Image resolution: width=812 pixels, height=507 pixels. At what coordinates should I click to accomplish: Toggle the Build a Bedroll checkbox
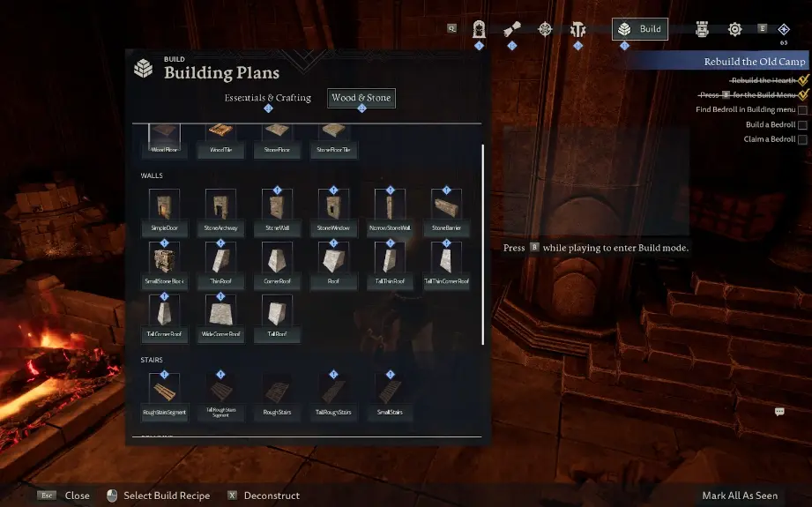802,125
